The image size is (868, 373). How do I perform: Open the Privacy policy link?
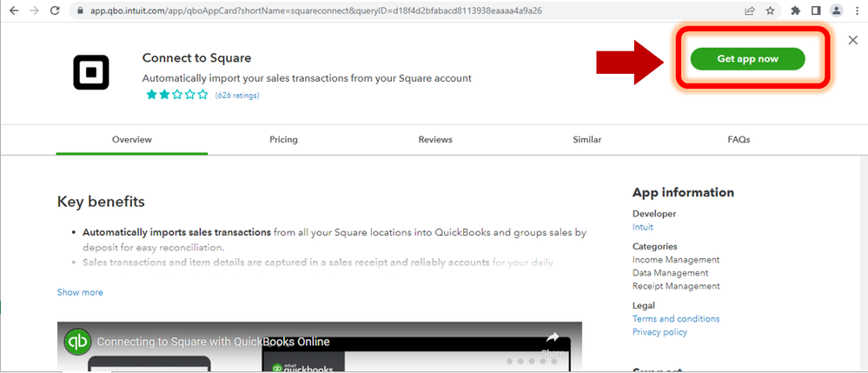point(659,332)
